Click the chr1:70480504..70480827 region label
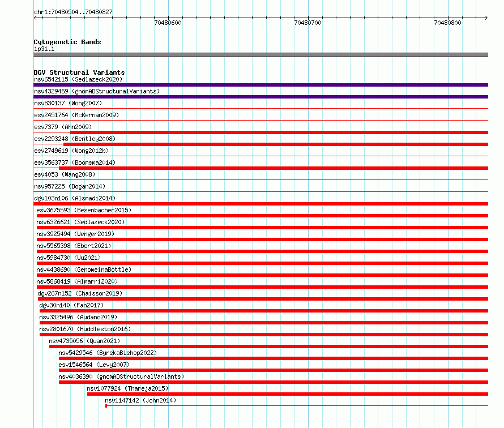504x428 pixels. [x=73, y=12]
